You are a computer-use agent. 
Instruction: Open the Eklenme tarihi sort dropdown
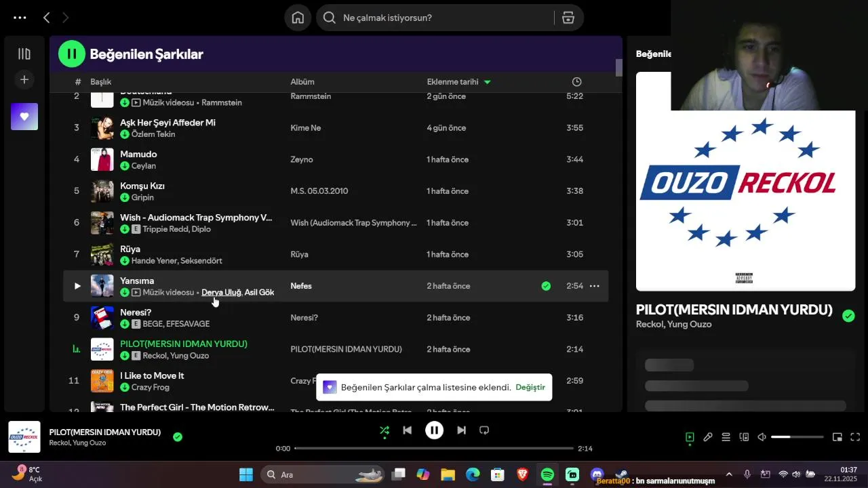[458, 82]
